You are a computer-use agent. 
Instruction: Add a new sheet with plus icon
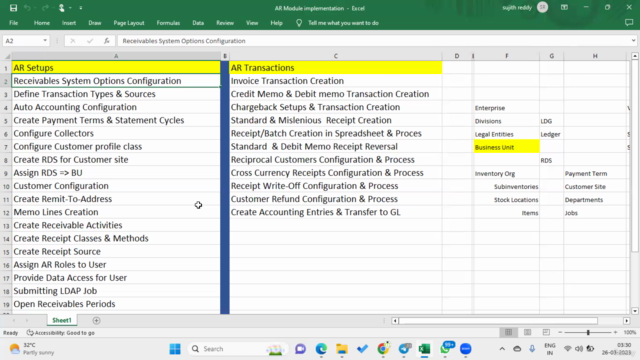tap(96, 320)
